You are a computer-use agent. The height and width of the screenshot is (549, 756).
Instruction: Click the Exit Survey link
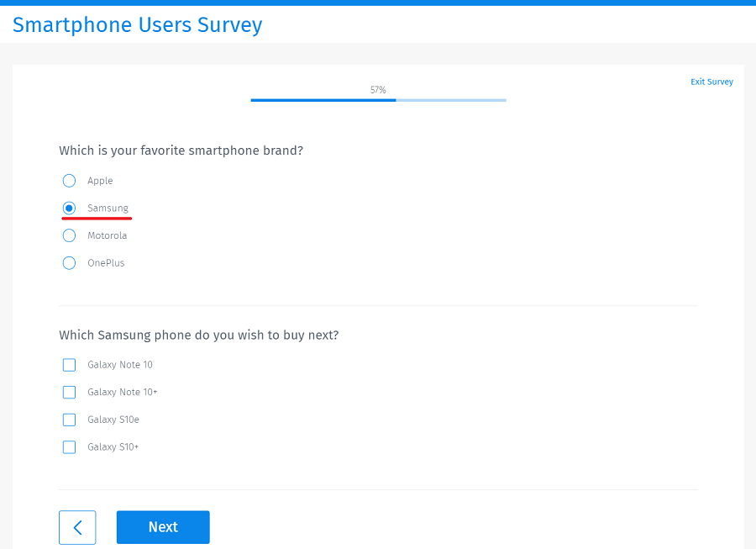pyautogui.click(x=711, y=82)
